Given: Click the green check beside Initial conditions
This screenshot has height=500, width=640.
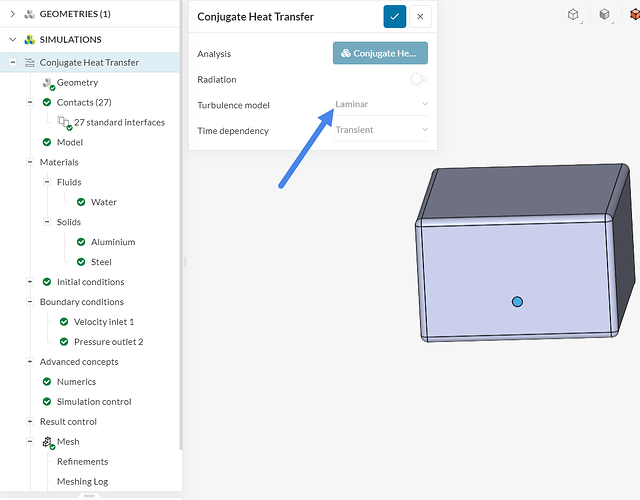Looking at the screenshot, I should pyautogui.click(x=47, y=282).
